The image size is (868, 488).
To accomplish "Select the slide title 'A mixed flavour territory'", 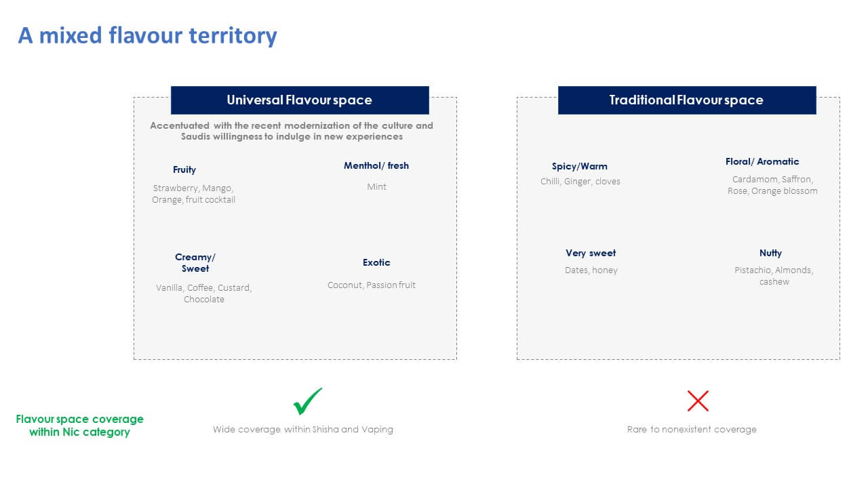I will point(147,35).
